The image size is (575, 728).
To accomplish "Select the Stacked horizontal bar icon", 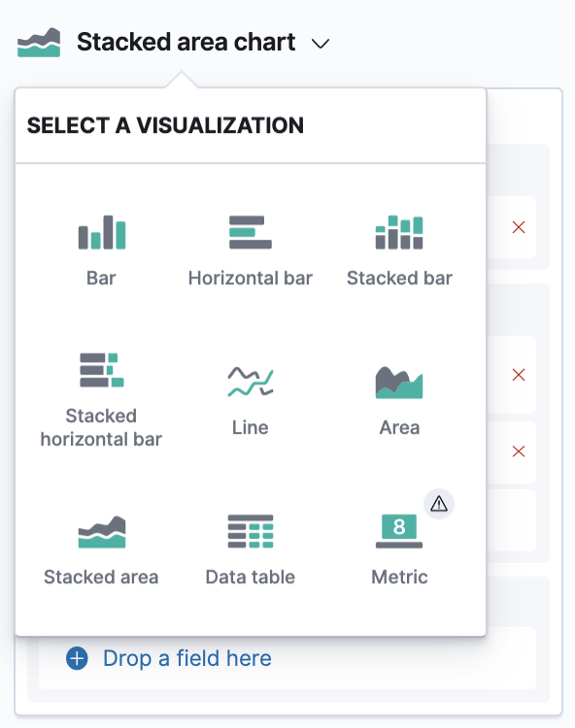I will coord(102,370).
